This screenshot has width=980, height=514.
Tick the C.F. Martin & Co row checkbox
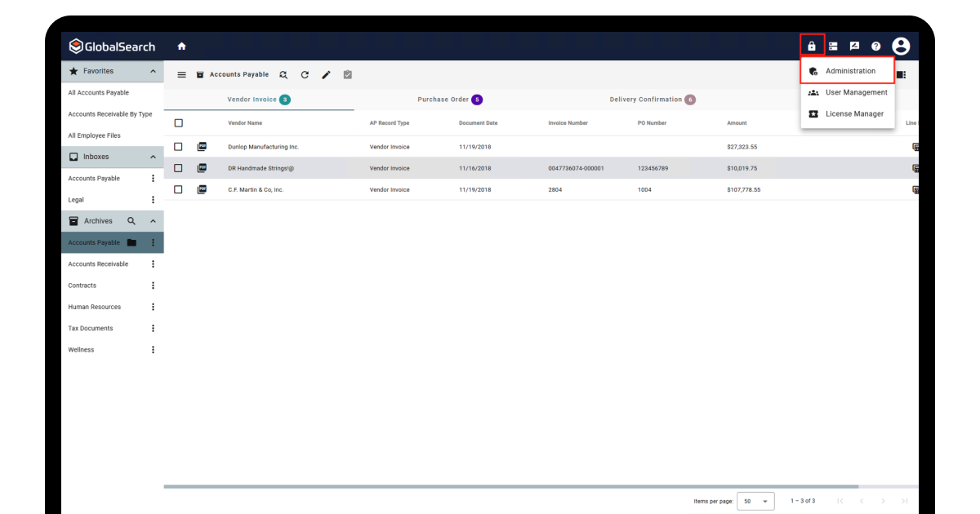point(179,189)
